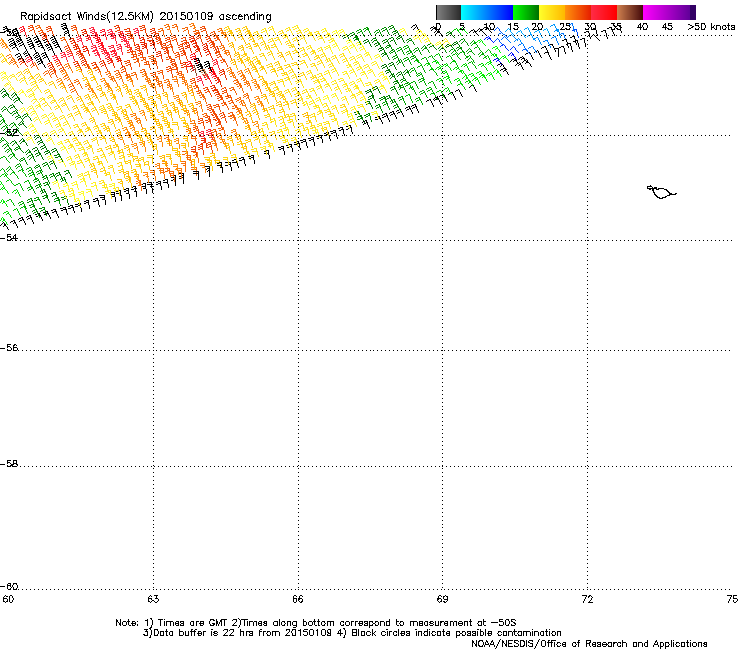Click the gray 0-5 knots legend swatch
This screenshot has height=650, width=740.
pyautogui.click(x=448, y=12)
